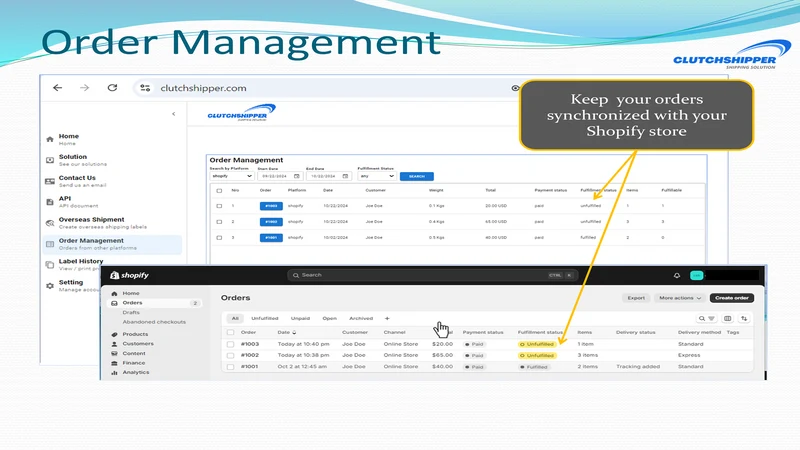
Task: Check the checkbox for ClutchShipper row 3
Action: click(x=219, y=238)
